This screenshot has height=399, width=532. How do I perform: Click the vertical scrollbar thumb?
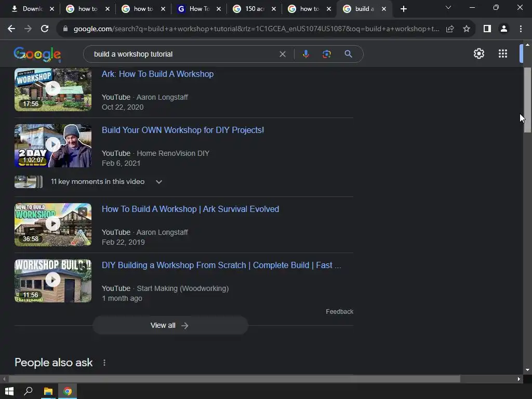coord(527,100)
